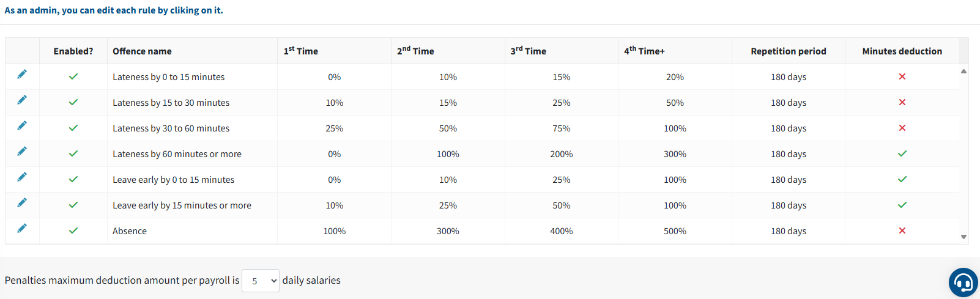980x299 pixels.
Task: Edit the Leave early by 0 to 15 minutes rule
Action: [22, 177]
